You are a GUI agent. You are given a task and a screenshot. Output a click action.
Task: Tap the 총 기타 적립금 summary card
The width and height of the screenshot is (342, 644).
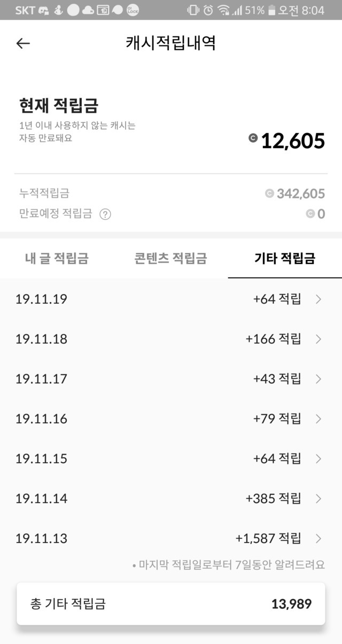click(x=171, y=604)
